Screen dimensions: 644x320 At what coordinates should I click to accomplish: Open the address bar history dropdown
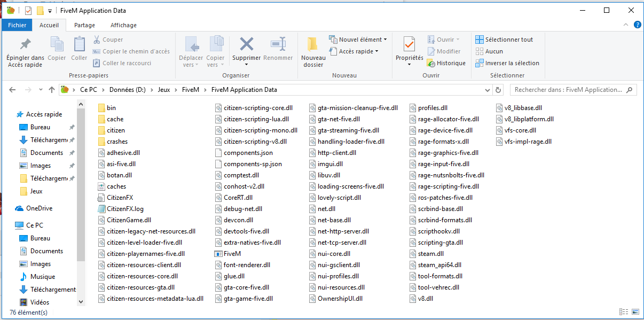point(488,90)
